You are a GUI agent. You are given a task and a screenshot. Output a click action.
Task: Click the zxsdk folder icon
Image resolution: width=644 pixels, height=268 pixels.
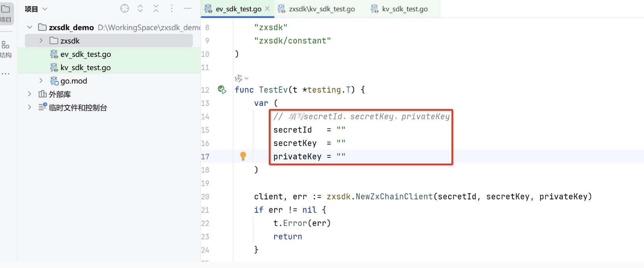click(x=54, y=41)
